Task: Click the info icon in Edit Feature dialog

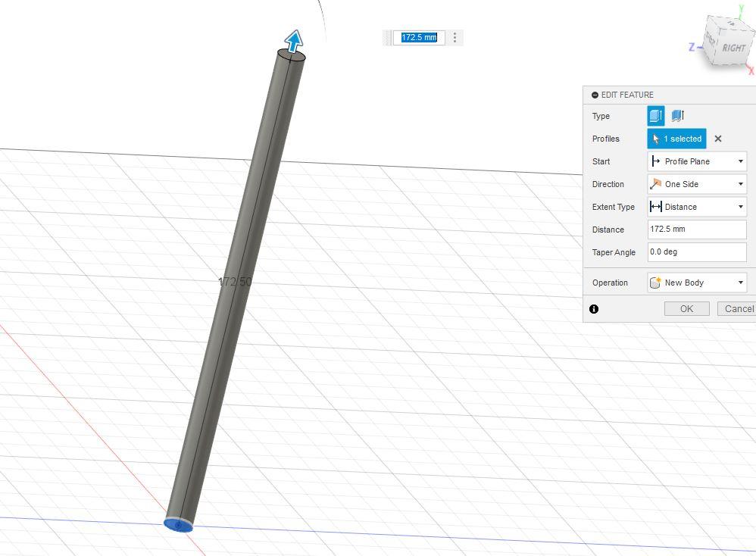Action: coord(594,309)
